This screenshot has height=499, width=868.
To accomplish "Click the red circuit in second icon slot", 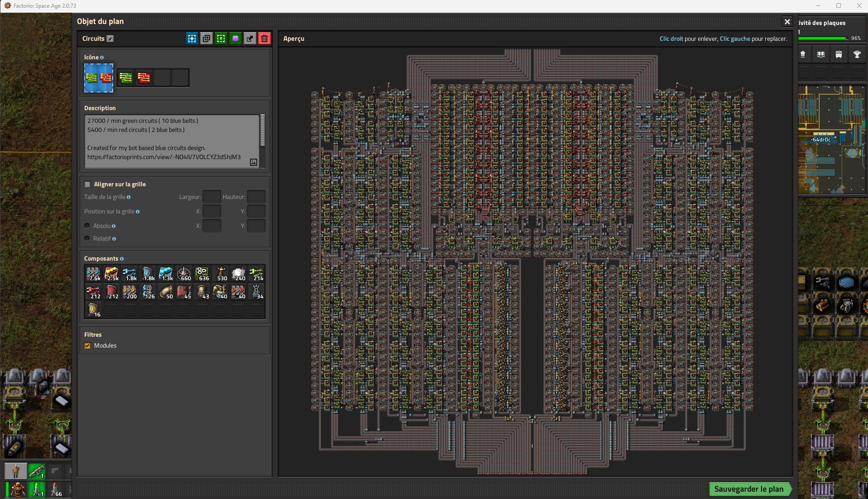I will point(144,78).
